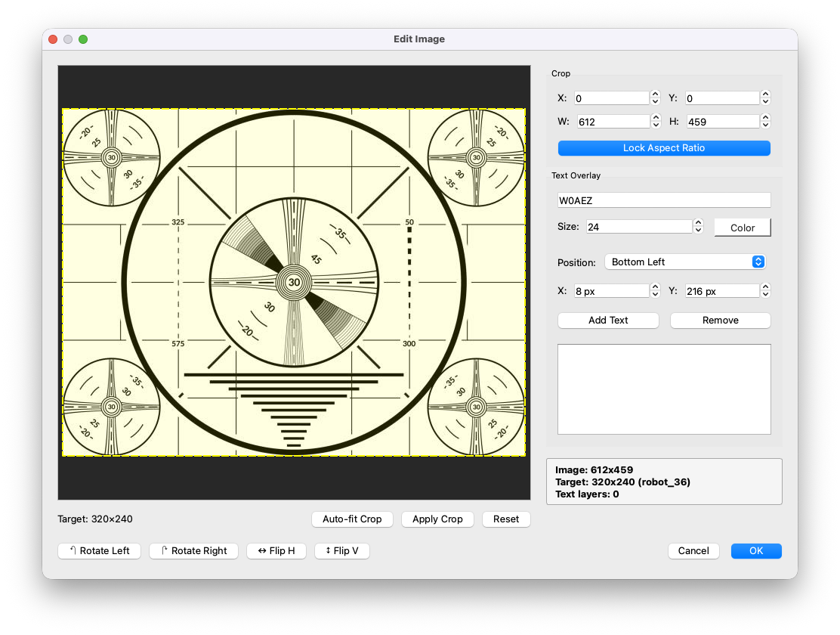Click the empty text layers list box
The image size is (840, 635).
point(664,389)
